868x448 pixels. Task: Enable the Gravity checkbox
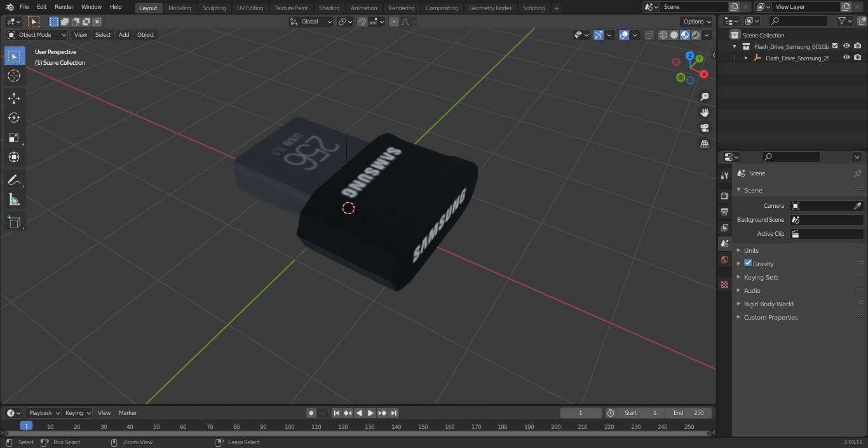(748, 263)
